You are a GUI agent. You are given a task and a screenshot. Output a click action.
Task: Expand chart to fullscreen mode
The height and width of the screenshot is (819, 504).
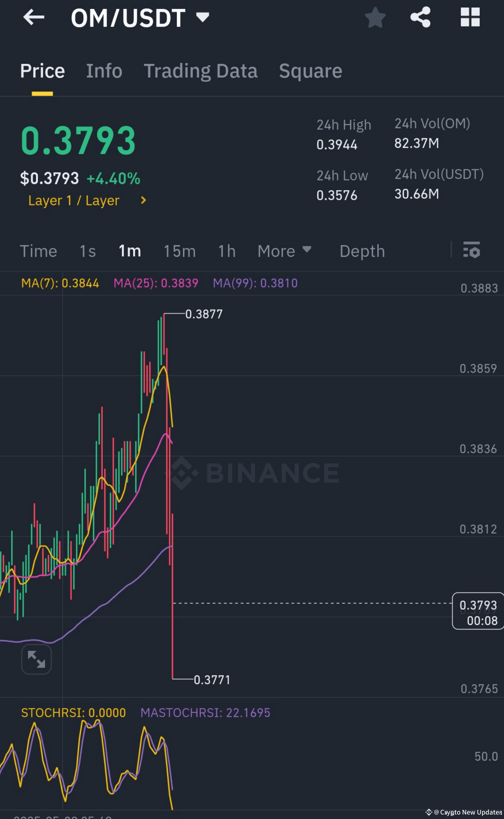point(36,659)
